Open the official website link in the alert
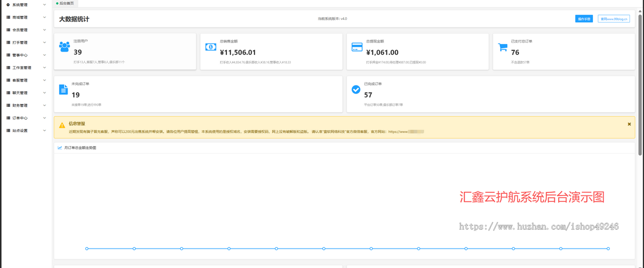The width and height of the screenshot is (644, 268). pos(406,131)
